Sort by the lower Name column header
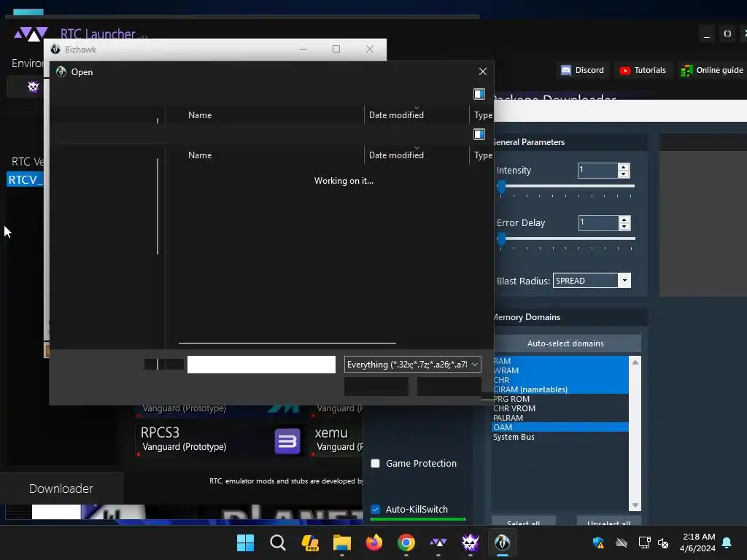747x560 pixels. [x=200, y=155]
